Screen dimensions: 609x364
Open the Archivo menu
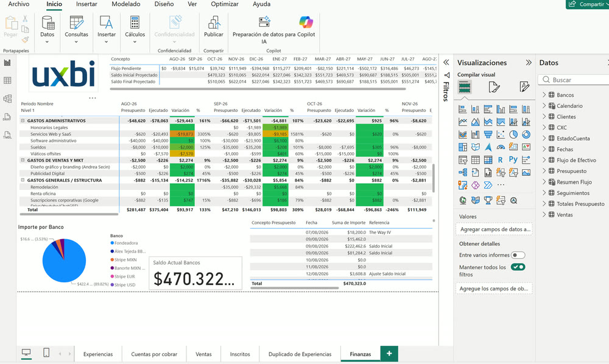pyautogui.click(x=19, y=4)
